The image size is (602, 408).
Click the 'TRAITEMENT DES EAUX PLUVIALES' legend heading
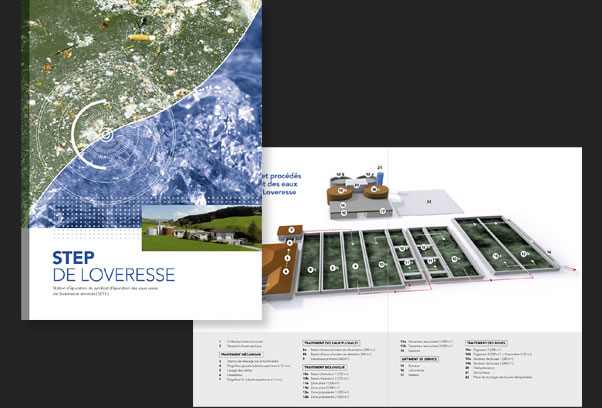click(x=329, y=342)
